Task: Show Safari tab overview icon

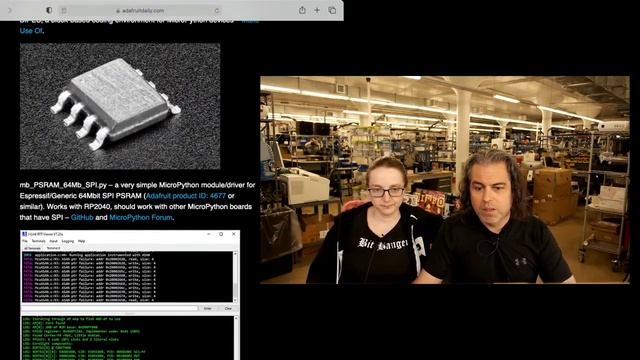Action: [332, 10]
